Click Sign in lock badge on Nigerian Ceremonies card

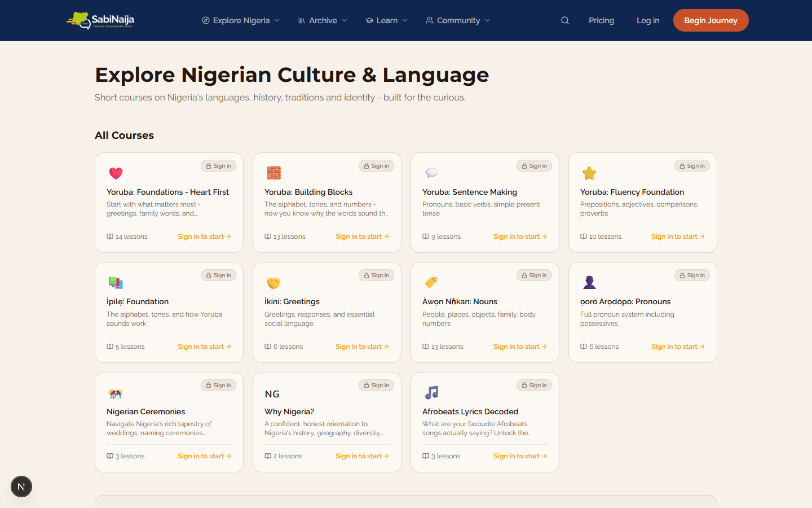(x=218, y=386)
